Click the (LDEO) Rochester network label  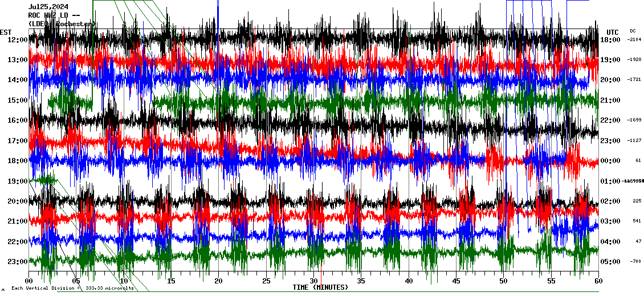tap(62, 24)
